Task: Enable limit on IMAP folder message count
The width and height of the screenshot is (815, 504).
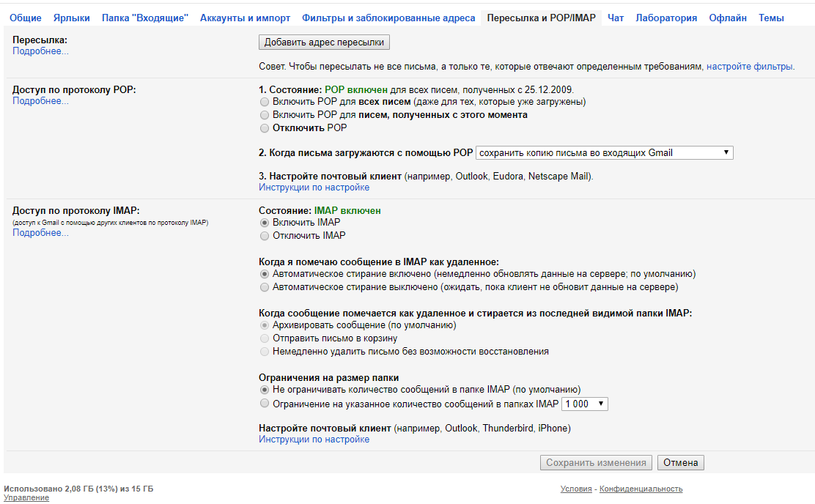Action: coord(265,404)
